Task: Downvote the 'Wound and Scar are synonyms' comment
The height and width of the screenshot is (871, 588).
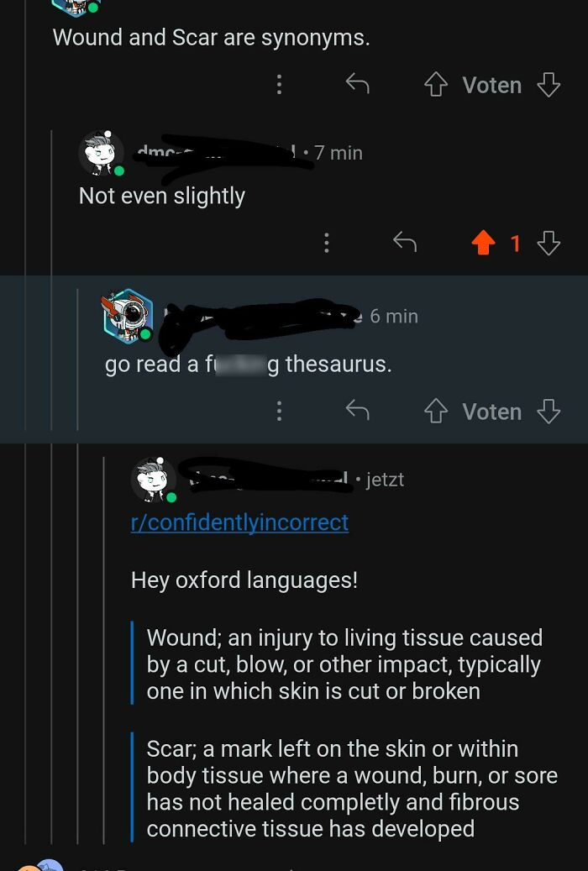Action: pyautogui.click(x=549, y=85)
